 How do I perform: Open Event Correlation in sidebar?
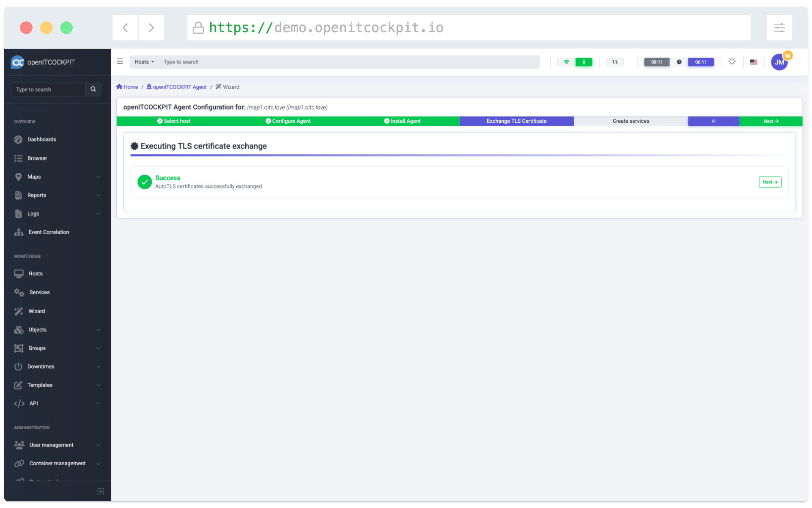[48, 232]
